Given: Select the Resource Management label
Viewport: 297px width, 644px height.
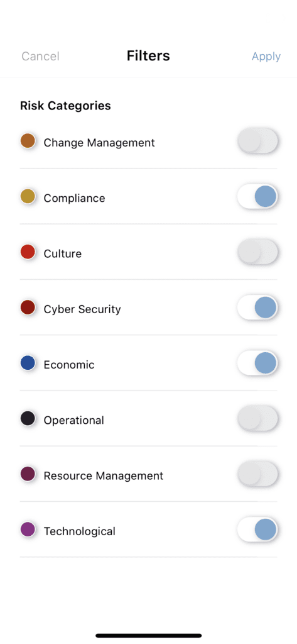Looking at the screenshot, I should 104,475.
